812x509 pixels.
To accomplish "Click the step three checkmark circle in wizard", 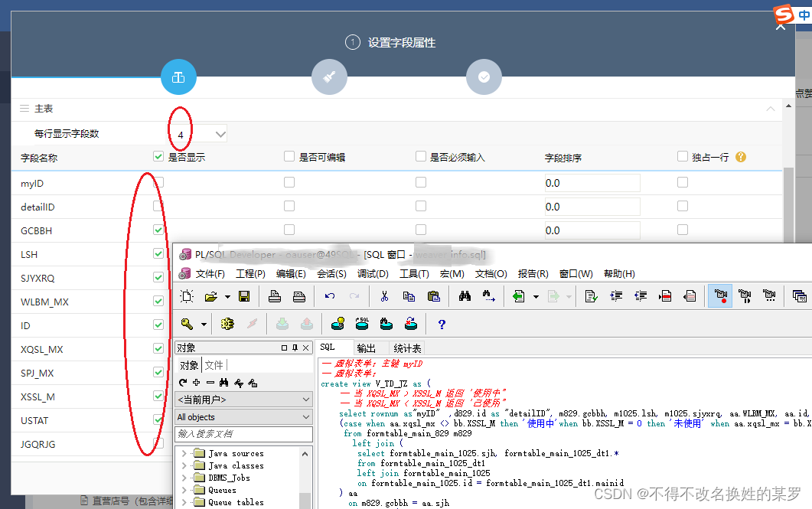I will click(484, 77).
